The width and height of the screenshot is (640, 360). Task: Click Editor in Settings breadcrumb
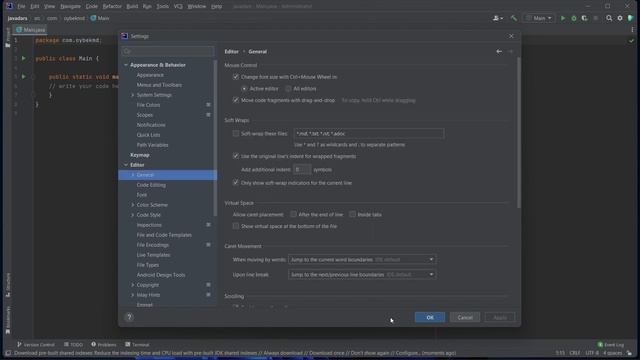pyautogui.click(x=231, y=51)
